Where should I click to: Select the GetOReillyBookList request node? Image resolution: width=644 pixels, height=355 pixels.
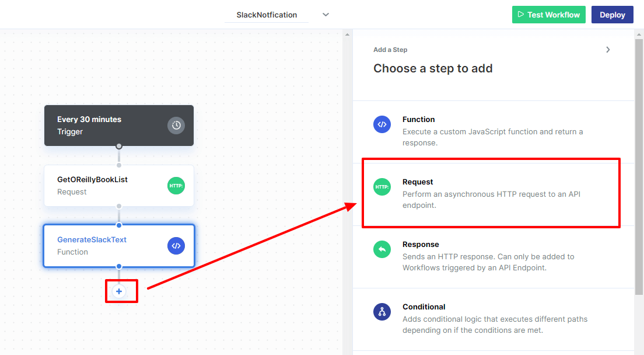(x=105, y=186)
